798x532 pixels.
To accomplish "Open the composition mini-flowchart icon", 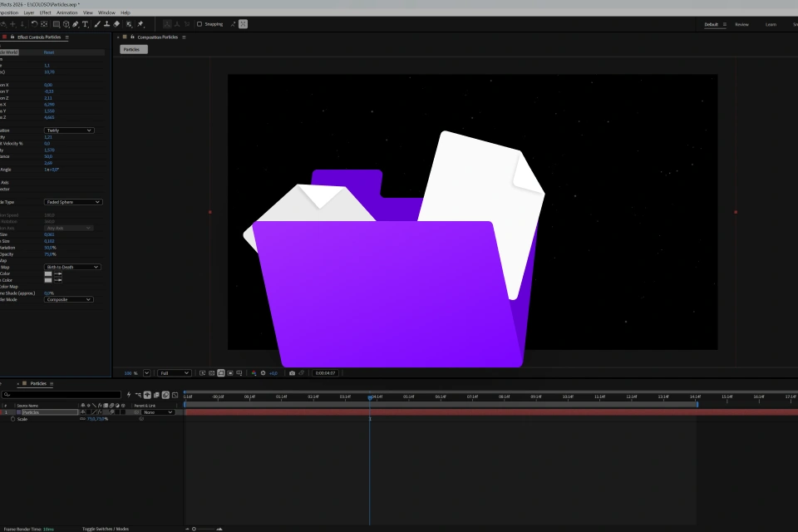I will pos(139,395).
